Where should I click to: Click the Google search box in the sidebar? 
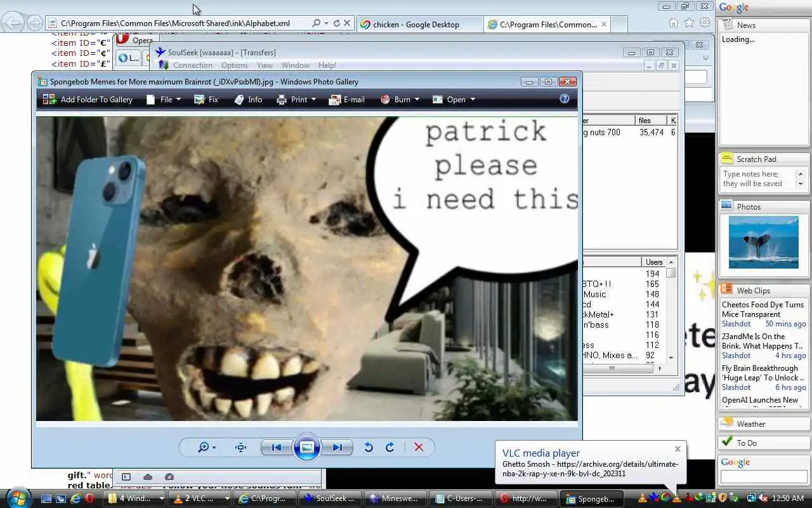(763, 476)
